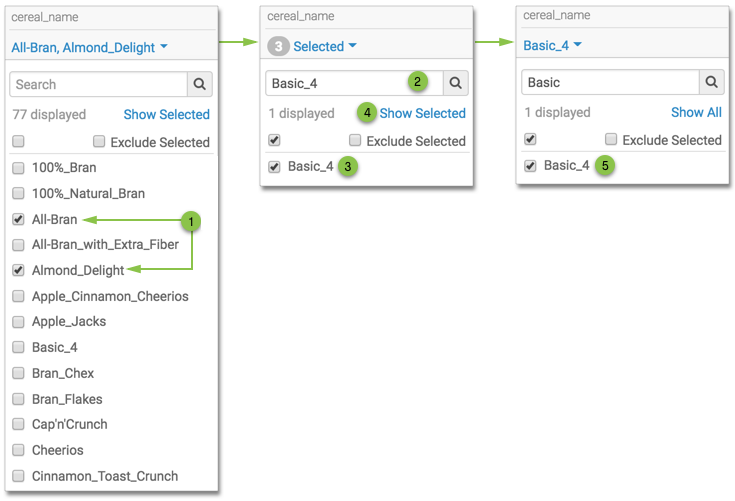Click the gray 3 selected count badge

tap(278, 47)
